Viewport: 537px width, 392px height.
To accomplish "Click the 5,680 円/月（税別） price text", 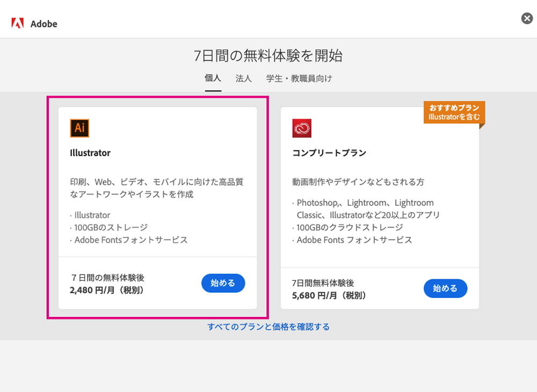I will 330,295.
